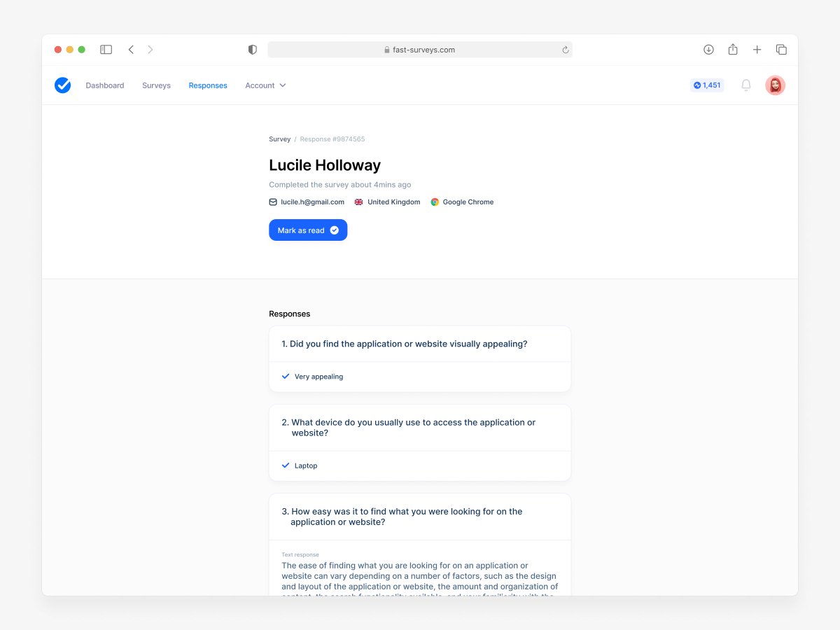The width and height of the screenshot is (840, 630).
Task: Click the lucile.h@gmail.com email text
Action: click(x=313, y=202)
